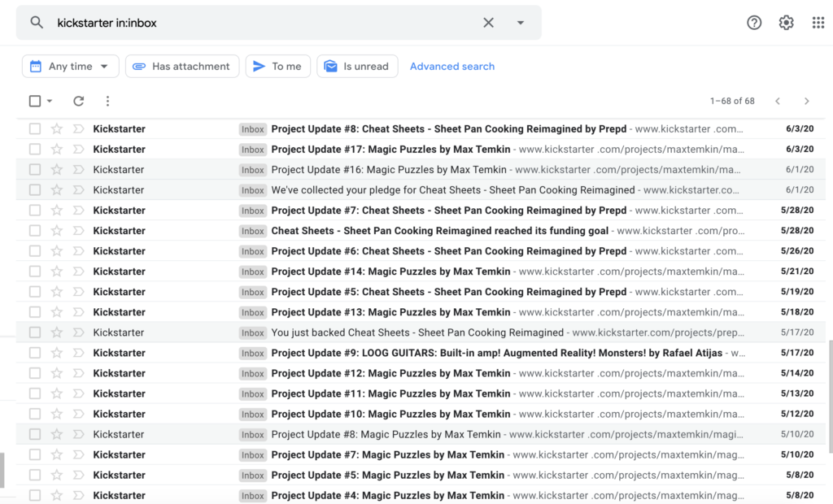Open Advanced search link
This screenshot has width=833, height=504.
[452, 67]
